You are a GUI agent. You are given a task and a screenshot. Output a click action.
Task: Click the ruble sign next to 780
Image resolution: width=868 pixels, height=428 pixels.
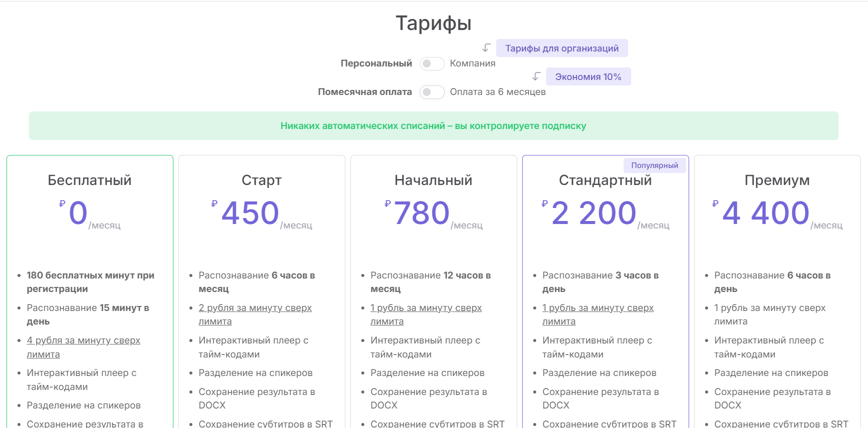pos(387,203)
